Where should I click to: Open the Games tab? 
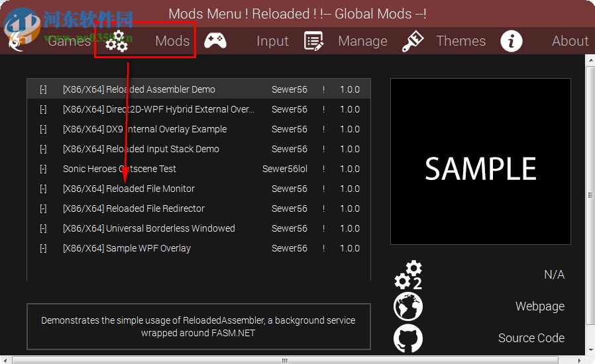pos(69,40)
